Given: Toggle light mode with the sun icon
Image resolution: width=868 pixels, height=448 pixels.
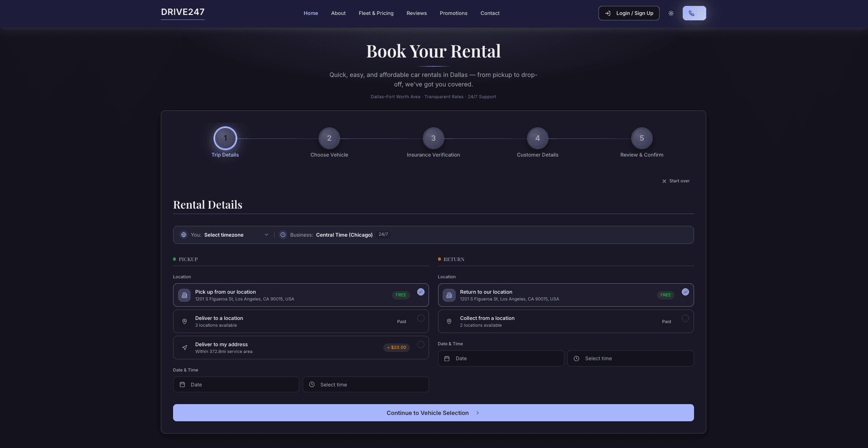Looking at the screenshot, I should click(x=671, y=13).
